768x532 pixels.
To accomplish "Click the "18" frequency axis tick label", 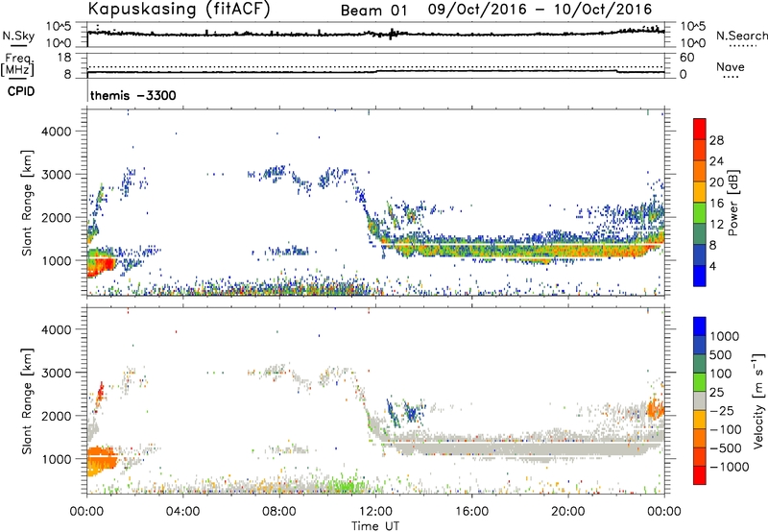I will point(64,58).
